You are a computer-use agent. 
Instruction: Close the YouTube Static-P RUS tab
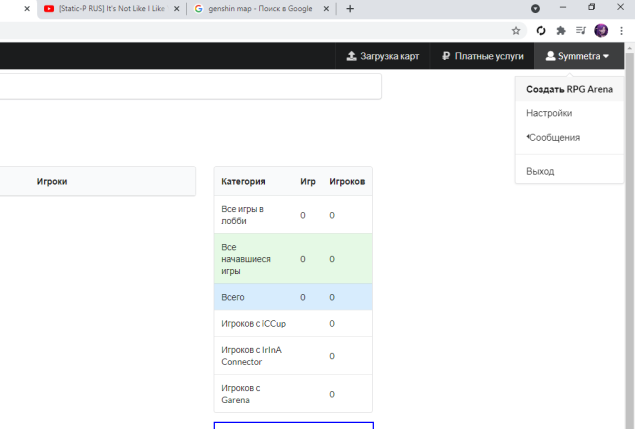tap(177, 9)
